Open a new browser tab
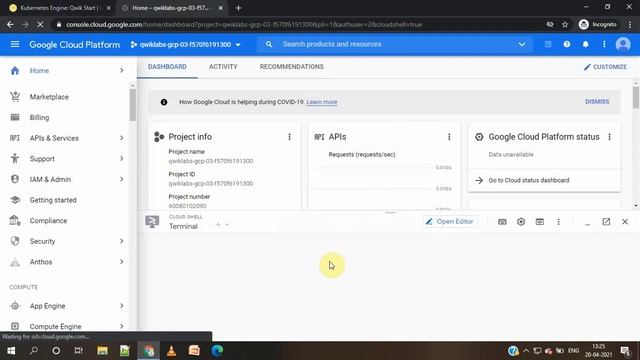Image resolution: width=640 pixels, height=360 pixels. coord(238,8)
